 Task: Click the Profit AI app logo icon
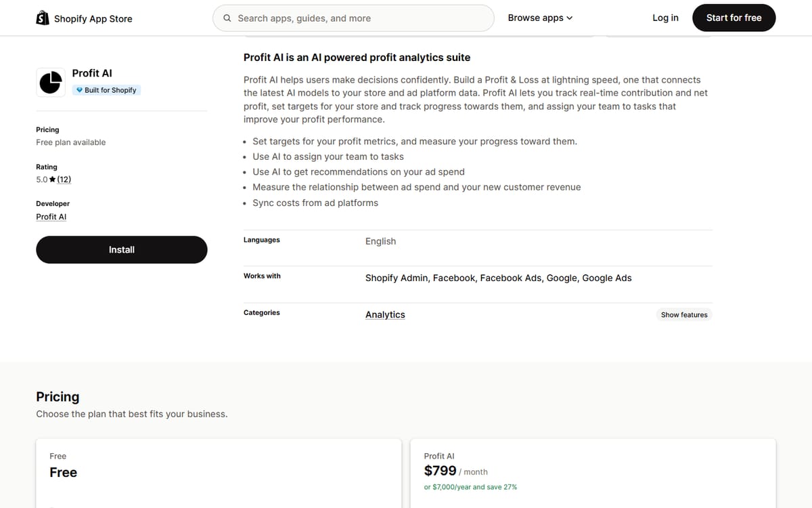pyautogui.click(x=51, y=82)
